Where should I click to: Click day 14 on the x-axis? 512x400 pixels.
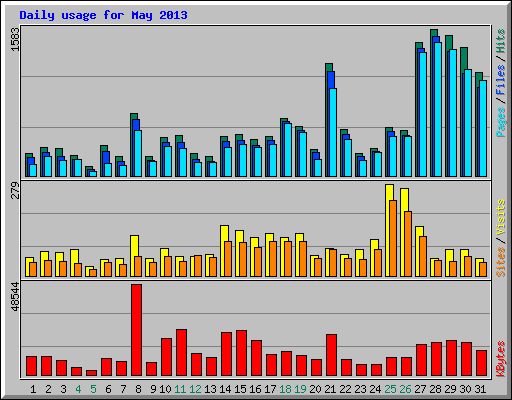[225, 389]
